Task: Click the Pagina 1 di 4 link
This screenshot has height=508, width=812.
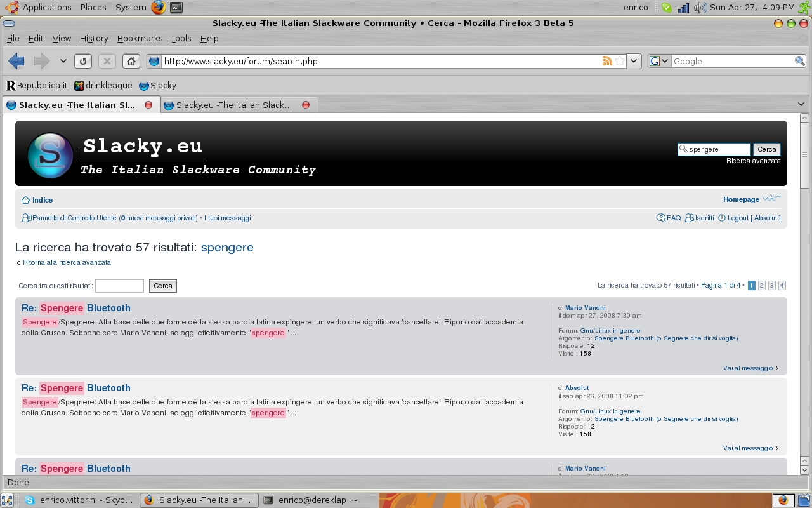Action: (x=721, y=286)
